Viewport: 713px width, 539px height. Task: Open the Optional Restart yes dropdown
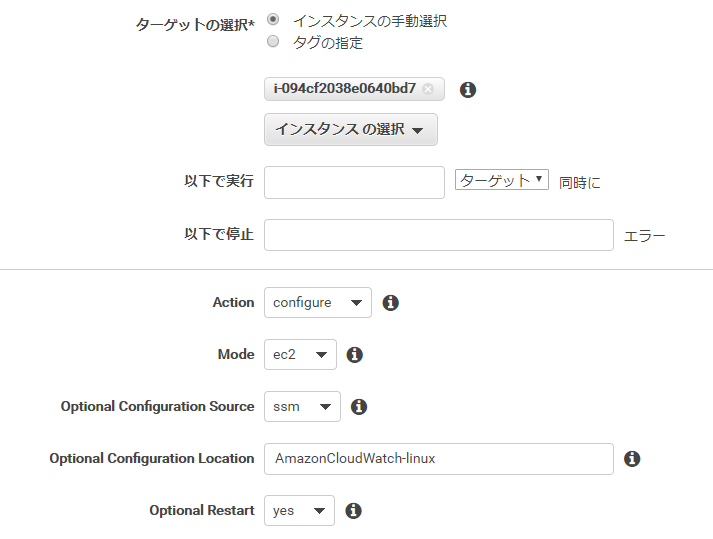click(299, 510)
